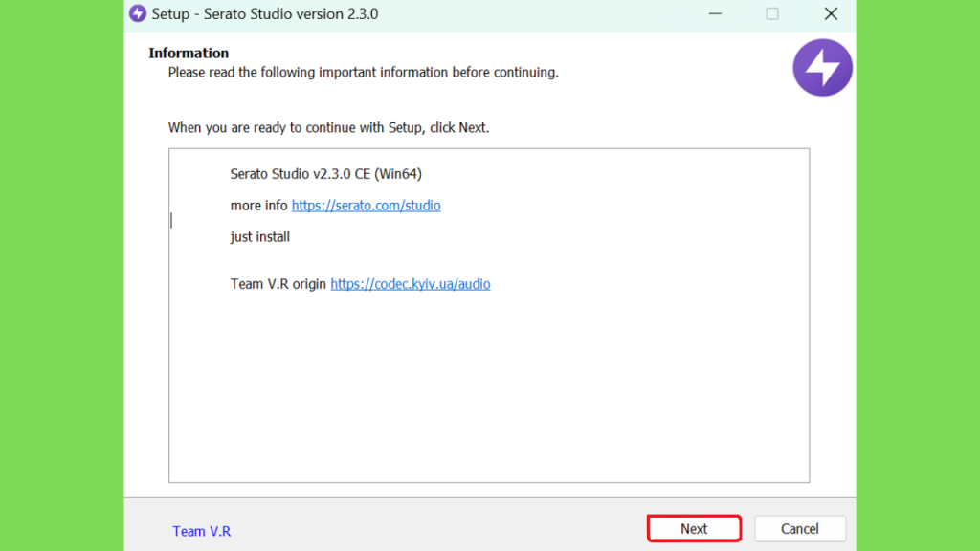Close the setup window

(x=831, y=13)
